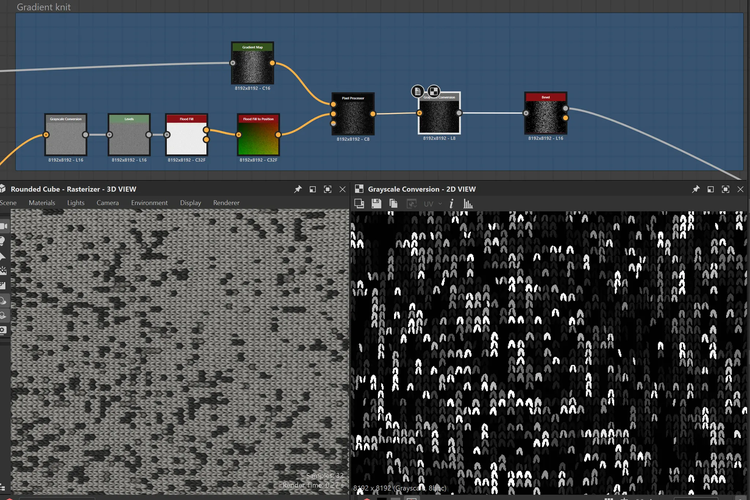Pin the Grayscale Conversion 2D view panel
Screen dimensions: 750x500
tap(696, 188)
